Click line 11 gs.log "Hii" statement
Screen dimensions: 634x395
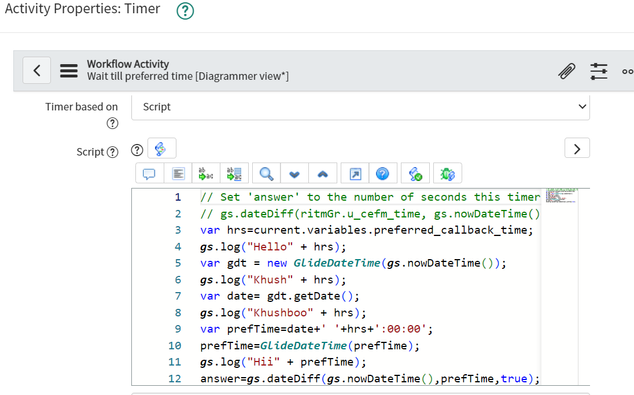pos(283,362)
